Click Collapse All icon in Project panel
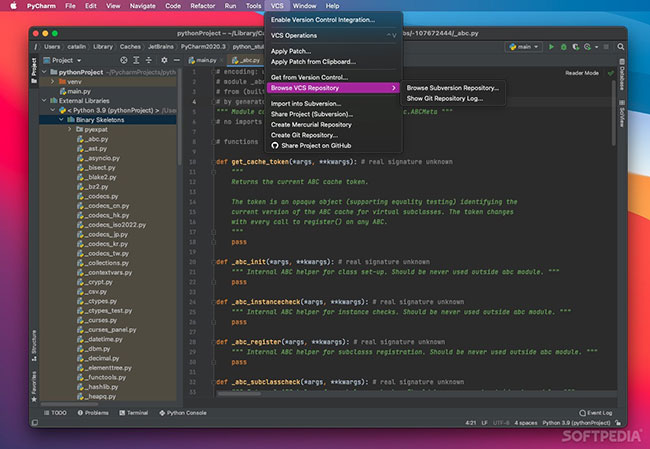 (x=148, y=60)
